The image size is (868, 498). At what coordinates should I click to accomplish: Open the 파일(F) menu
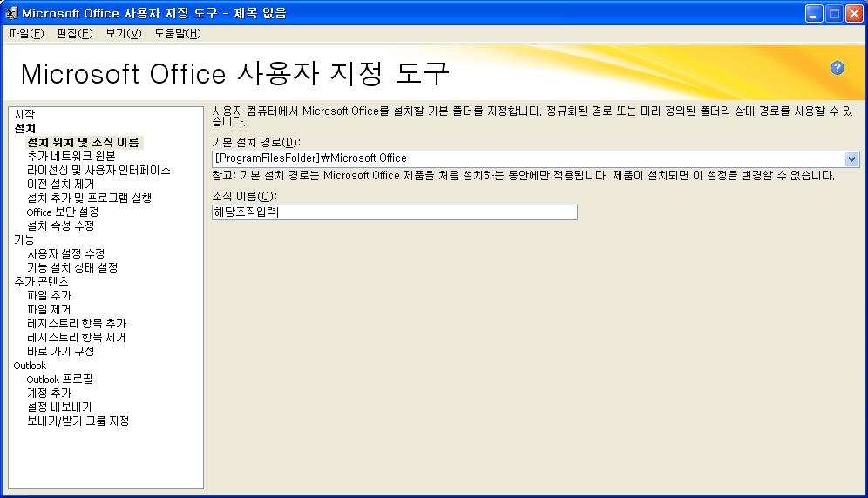coord(26,33)
